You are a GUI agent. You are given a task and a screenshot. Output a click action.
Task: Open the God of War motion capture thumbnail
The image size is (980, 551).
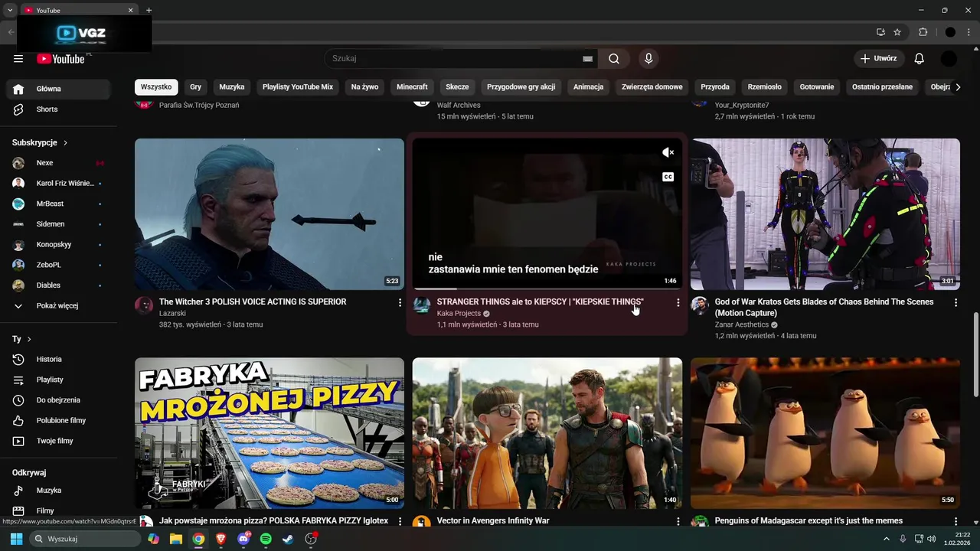coord(825,214)
